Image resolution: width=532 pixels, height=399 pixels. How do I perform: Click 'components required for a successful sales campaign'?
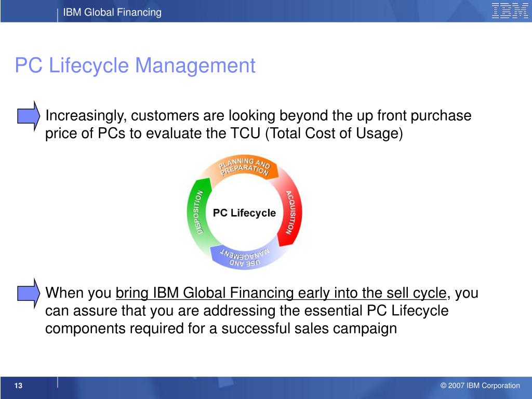(x=221, y=328)
